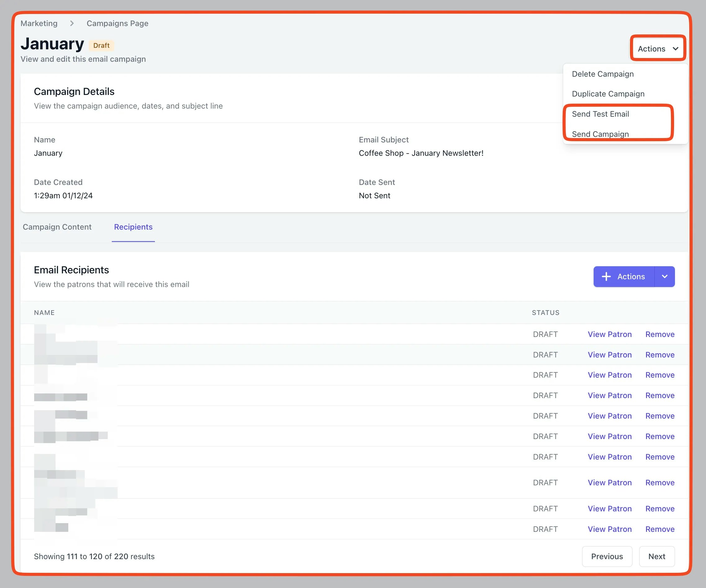Click plus icon on blue Actions button
The image size is (706, 588).
pyautogui.click(x=606, y=276)
